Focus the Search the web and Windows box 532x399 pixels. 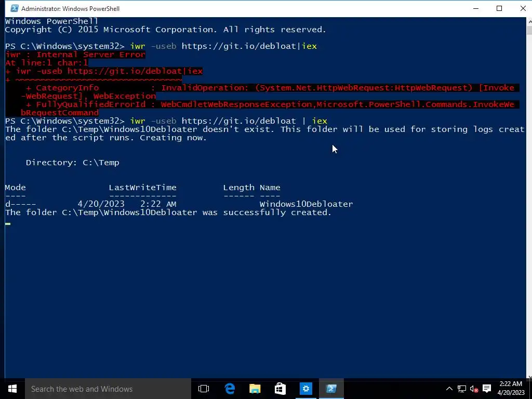(108, 389)
